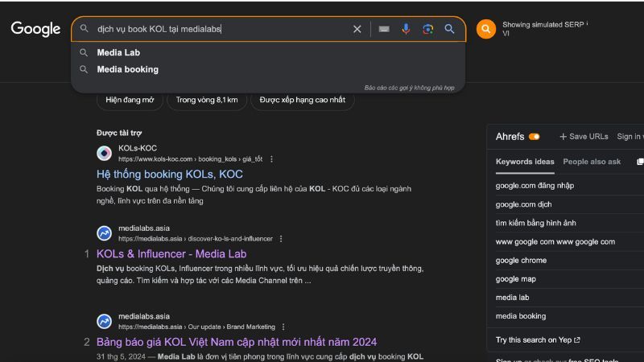Screen dimensions: 644x362
Task: Open 'Hệ thống booking KOLs, KOC' link
Action: pyautogui.click(x=170, y=174)
